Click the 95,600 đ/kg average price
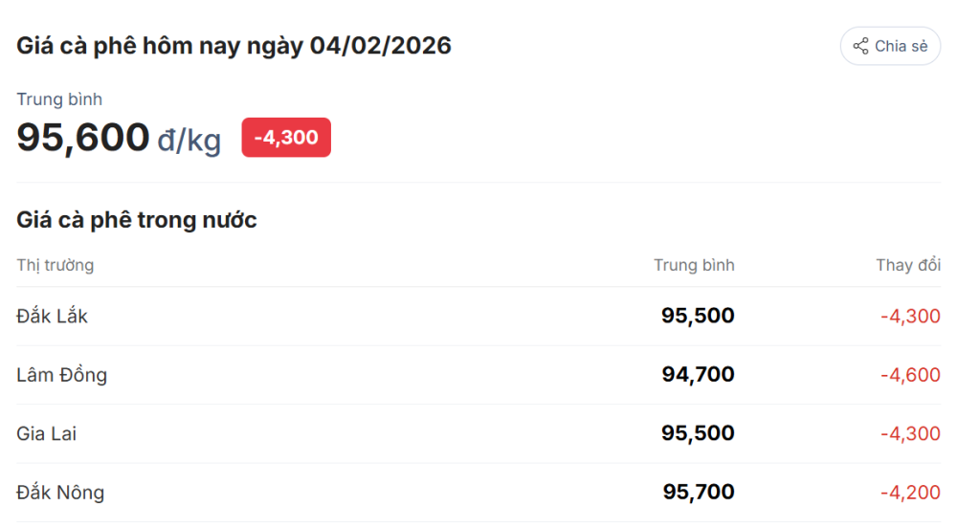This screenshot has width=980, height=528. pyautogui.click(x=119, y=138)
